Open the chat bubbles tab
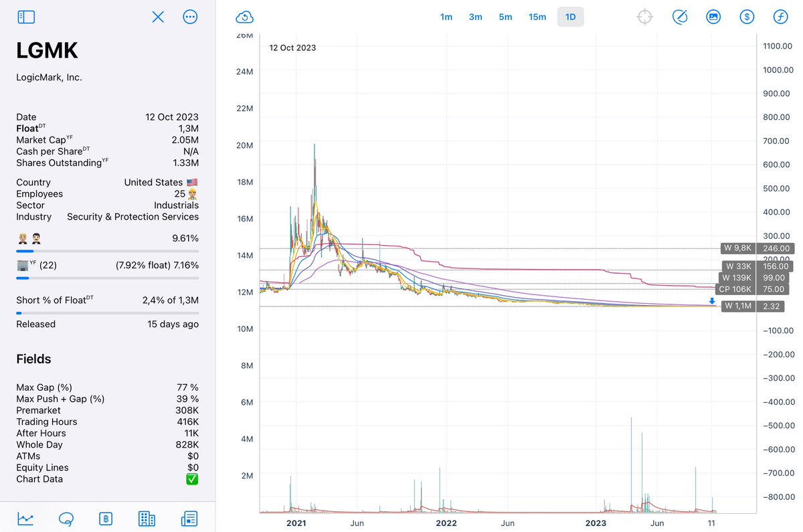Image resolution: width=803 pixels, height=532 pixels. click(x=66, y=519)
